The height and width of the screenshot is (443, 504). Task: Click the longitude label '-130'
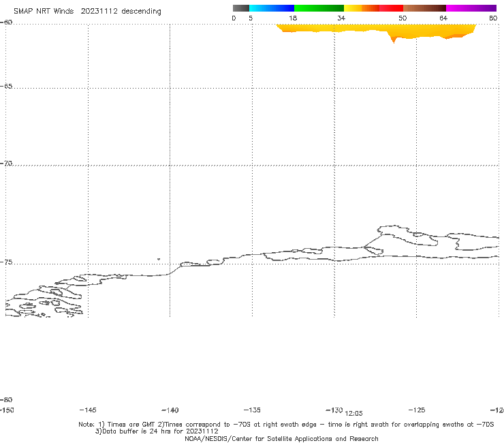[x=334, y=410]
